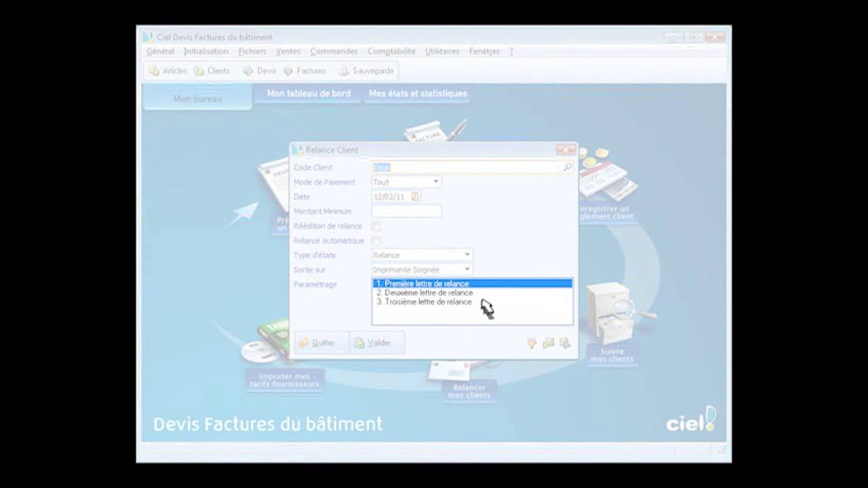Viewport: 868px width, 488px height.
Task: Click the Montant Minimum input field
Action: [407, 211]
